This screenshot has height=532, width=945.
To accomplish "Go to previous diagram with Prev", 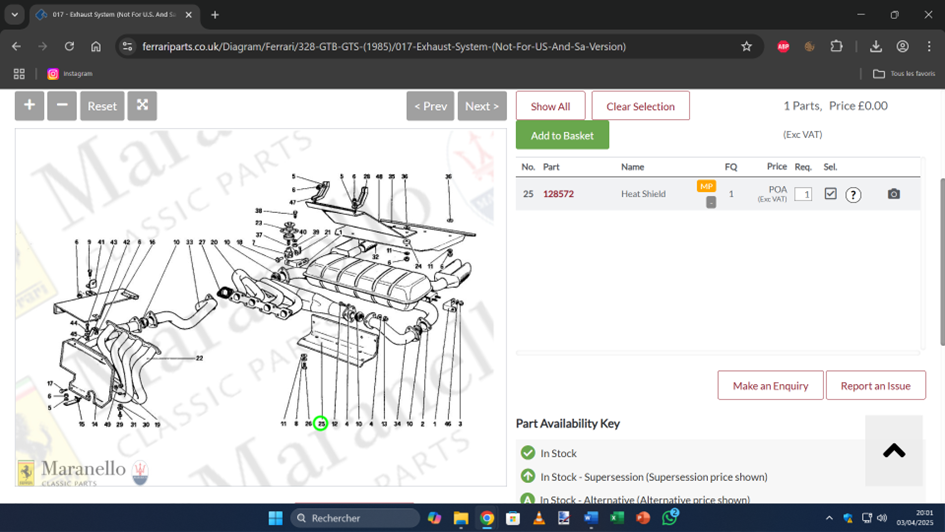I will 430,106.
